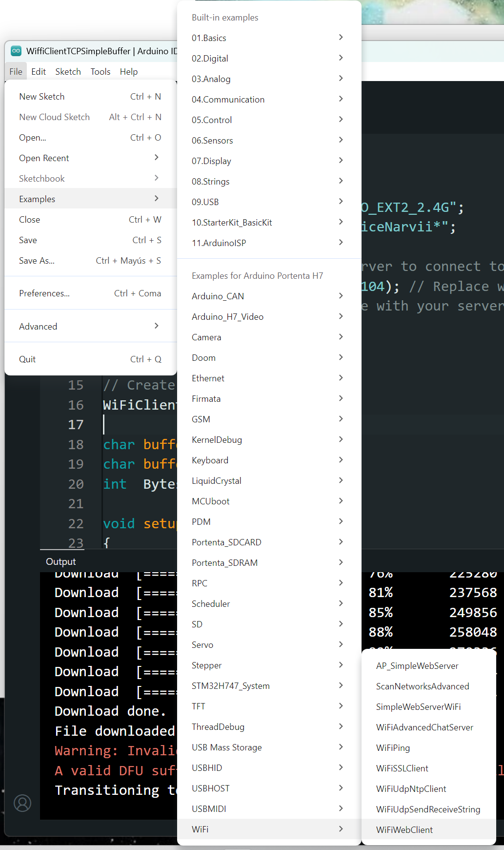Load the AP_SimpleWebServer example
Image resolution: width=504 pixels, height=850 pixels.
pyautogui.click(x=429, y=666)
